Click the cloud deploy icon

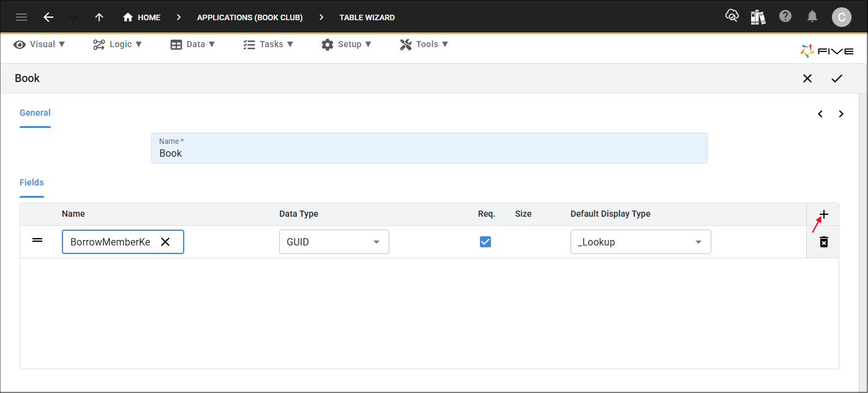731,17
